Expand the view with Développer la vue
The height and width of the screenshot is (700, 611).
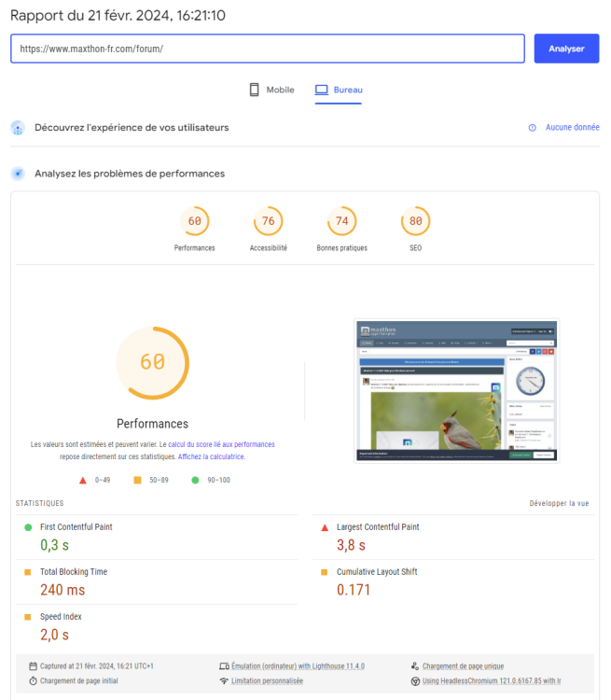(x=559, y=504)
